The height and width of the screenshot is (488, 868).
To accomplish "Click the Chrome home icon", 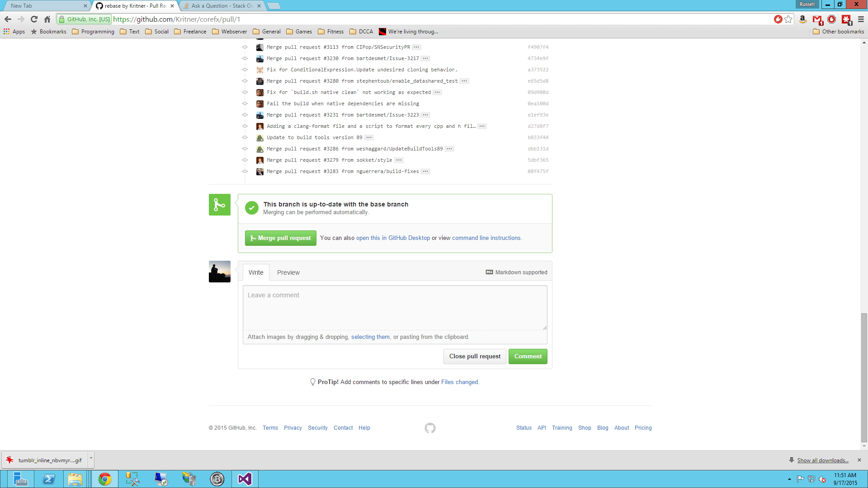I will point(47,19).
